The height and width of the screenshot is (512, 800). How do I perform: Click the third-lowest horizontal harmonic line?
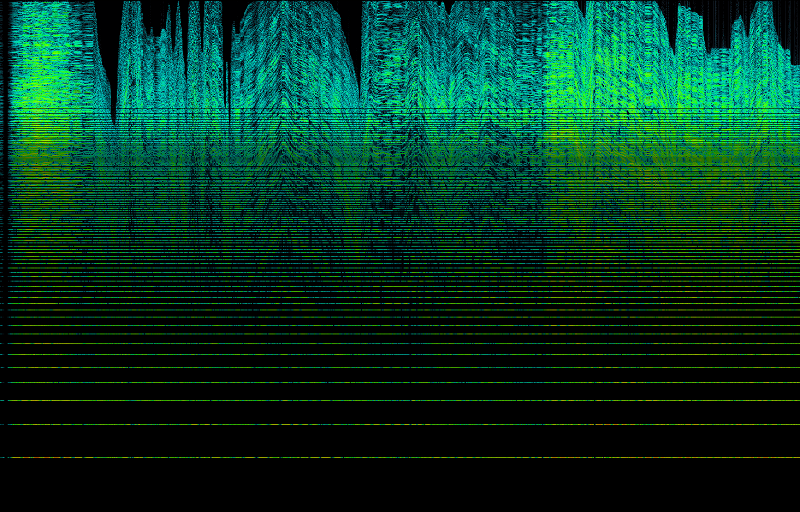(400, 401)
